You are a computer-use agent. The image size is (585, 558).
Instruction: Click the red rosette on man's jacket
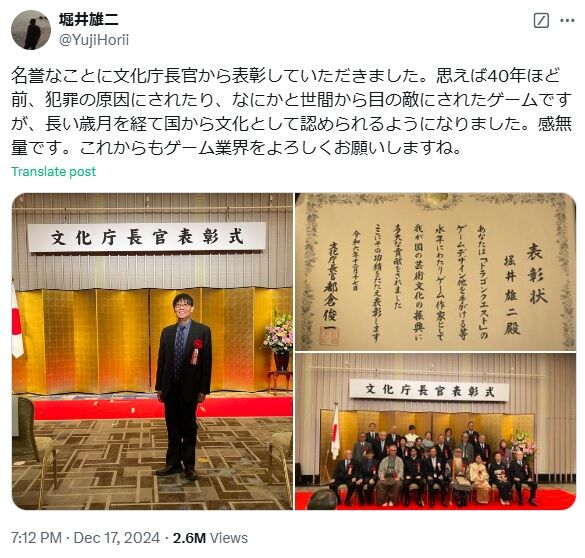point(196,350)
